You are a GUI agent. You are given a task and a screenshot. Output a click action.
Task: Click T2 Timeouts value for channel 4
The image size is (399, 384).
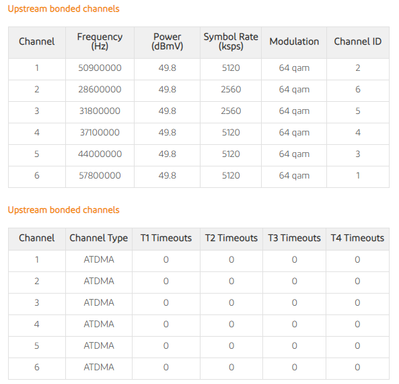point(231,324)
